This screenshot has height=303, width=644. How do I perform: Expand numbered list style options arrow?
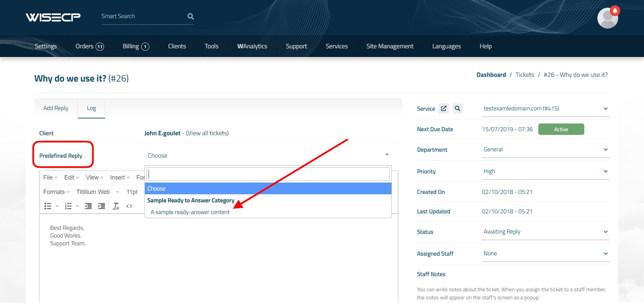point(77,206)
